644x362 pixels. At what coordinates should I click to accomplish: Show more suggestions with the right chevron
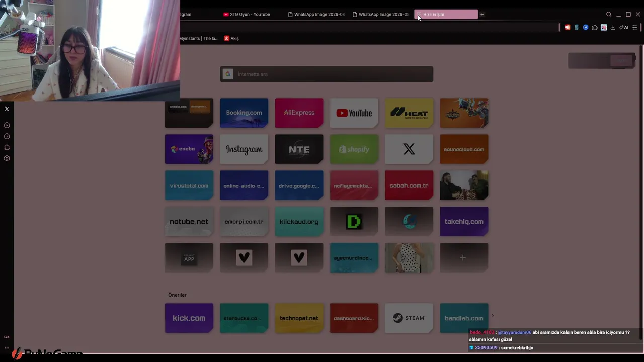point(493,316)
